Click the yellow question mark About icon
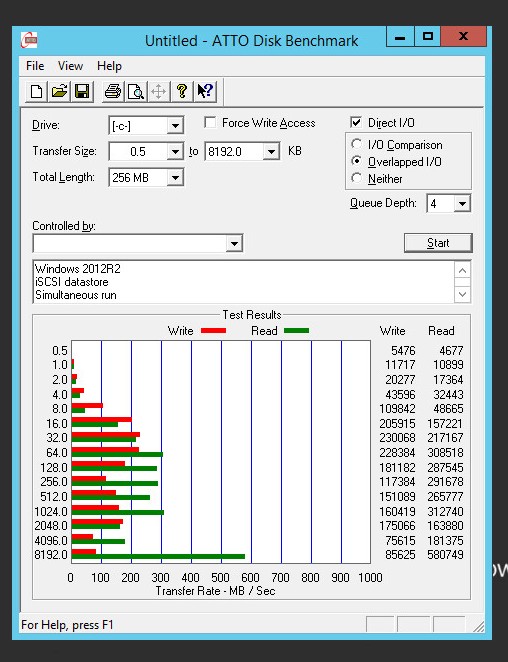 pyautogui.click(x=182, y=91)
